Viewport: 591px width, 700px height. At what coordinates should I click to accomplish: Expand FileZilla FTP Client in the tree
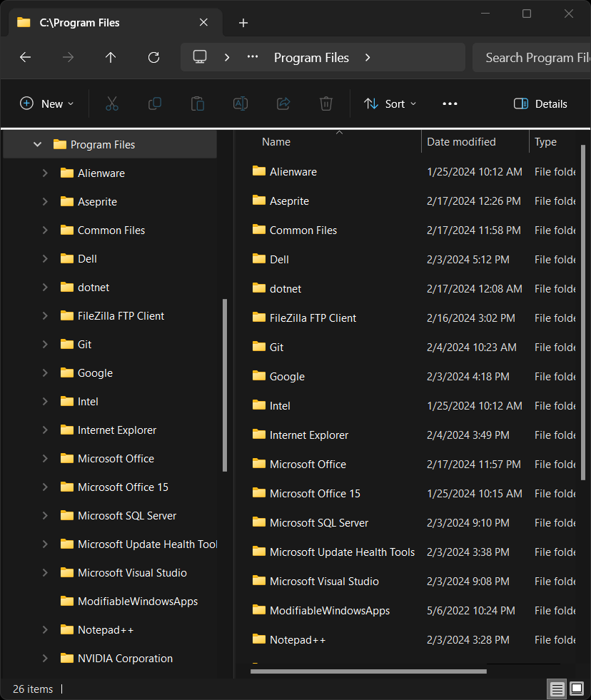tap(45, 315)
